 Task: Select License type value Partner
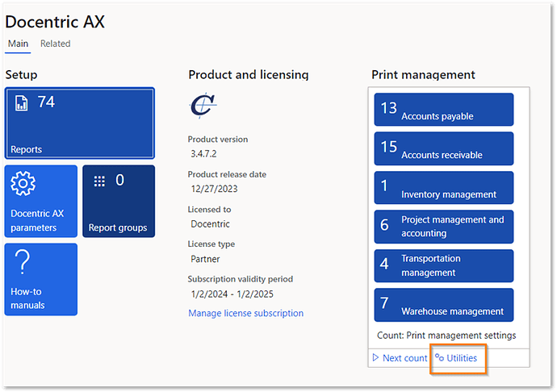(x=205, y=259)
